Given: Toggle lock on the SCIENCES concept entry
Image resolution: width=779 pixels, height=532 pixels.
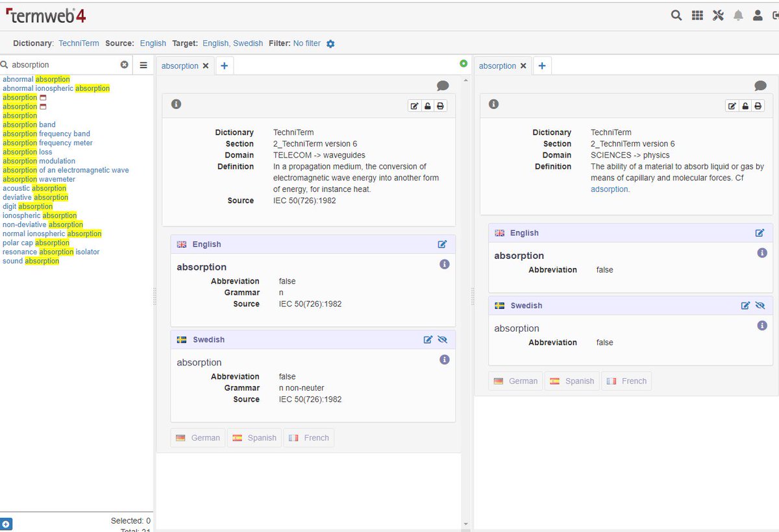Looking at the screenshot, I should click(x=745, y=106).
